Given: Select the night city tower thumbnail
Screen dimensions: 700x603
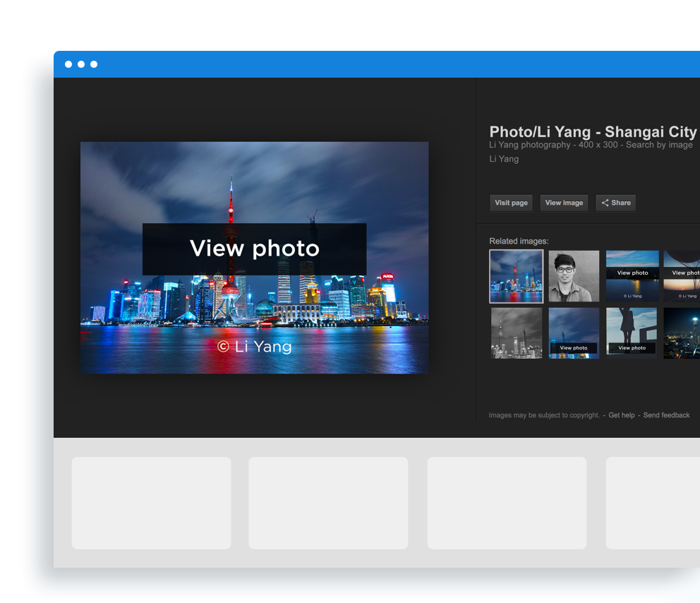Looking at the screenshot, I should [x=682, y=333].
